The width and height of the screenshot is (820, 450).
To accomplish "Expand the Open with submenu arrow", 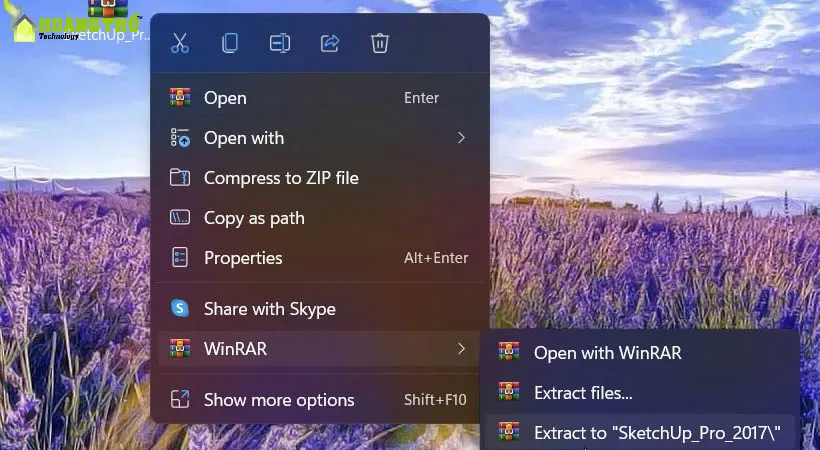I will [x=461, y=138].
